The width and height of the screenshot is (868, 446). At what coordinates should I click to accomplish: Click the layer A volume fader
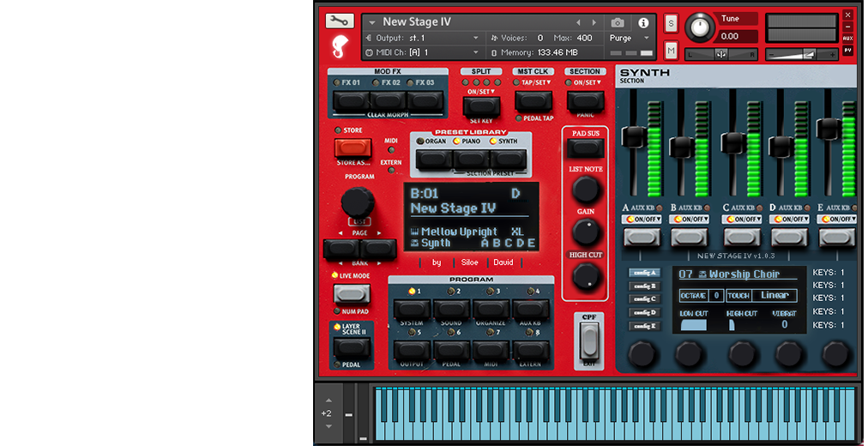click(x=633, y=136)
